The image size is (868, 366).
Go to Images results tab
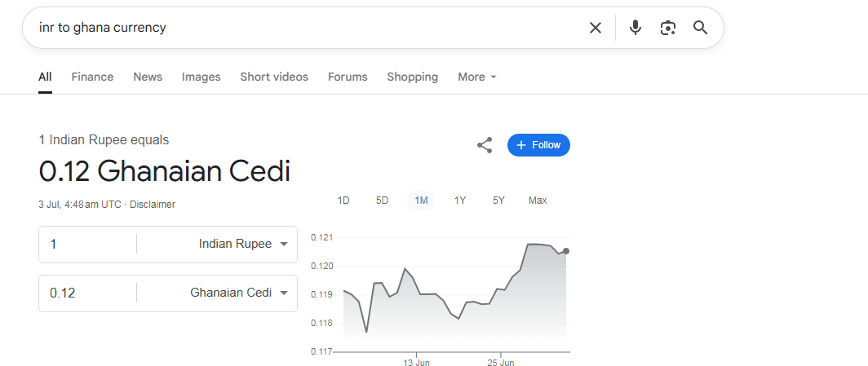point(201,77)
